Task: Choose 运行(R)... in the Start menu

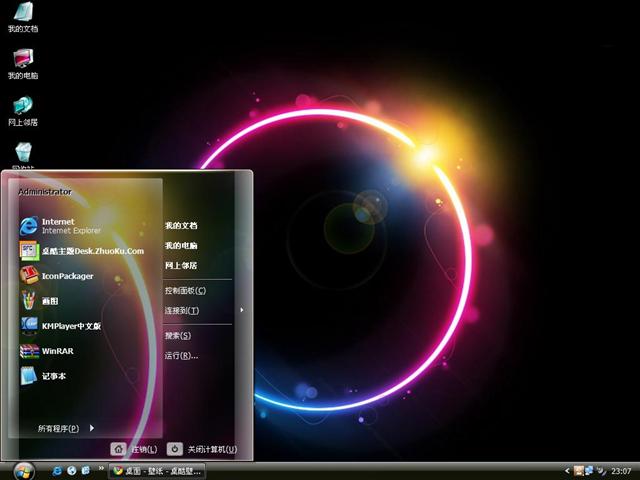Action: click(181, 355)
